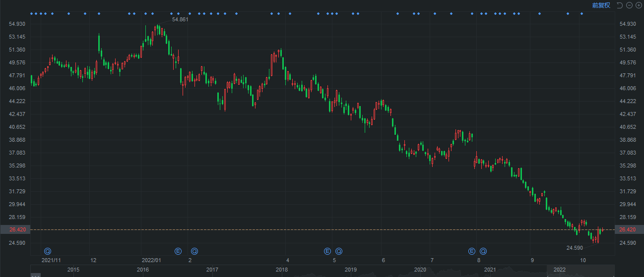Zoom out the chart with minus icon

pos(629,5)
